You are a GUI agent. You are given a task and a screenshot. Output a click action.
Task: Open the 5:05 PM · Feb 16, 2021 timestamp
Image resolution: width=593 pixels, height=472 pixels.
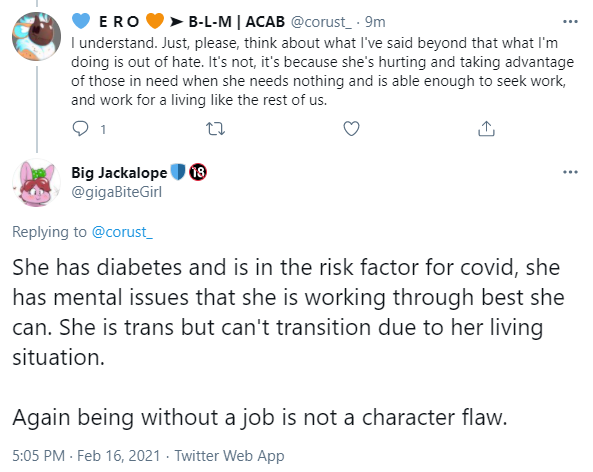(x=86, y=455)
